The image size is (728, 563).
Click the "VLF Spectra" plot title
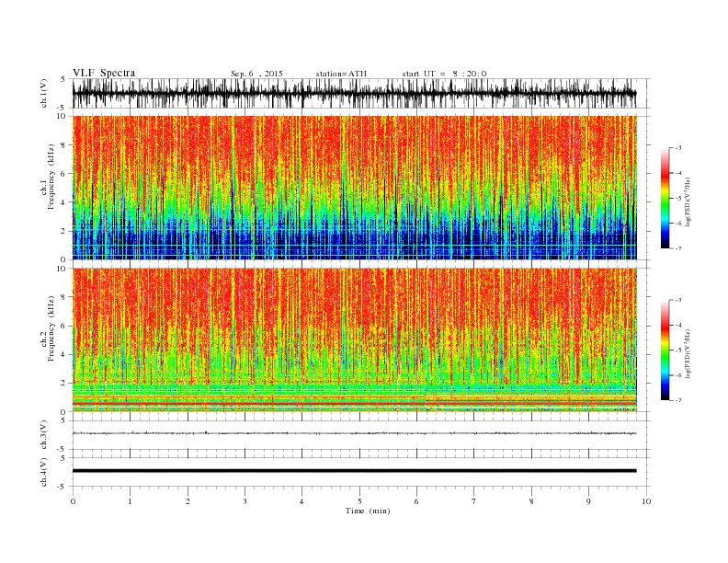click(104, 73)
